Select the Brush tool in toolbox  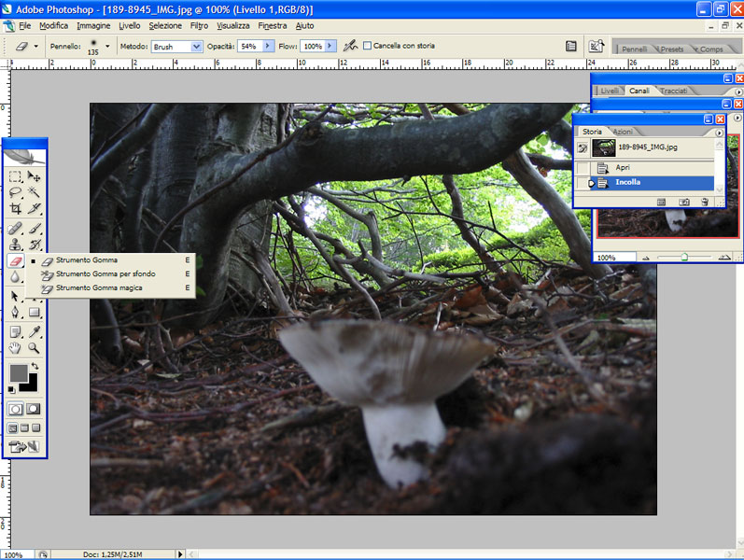pyautogui.click(x=34, y=229)
